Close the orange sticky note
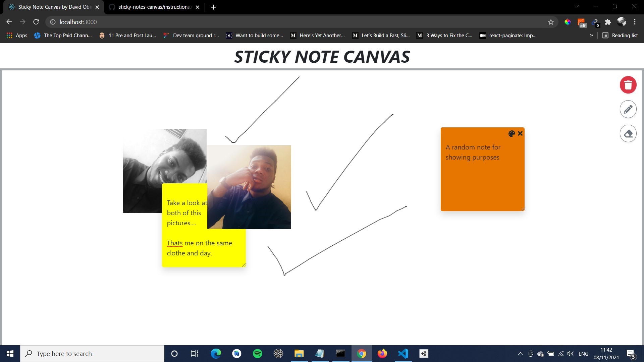Image resolution: width=644 pixels, height=362 pixels. [520, 133]
